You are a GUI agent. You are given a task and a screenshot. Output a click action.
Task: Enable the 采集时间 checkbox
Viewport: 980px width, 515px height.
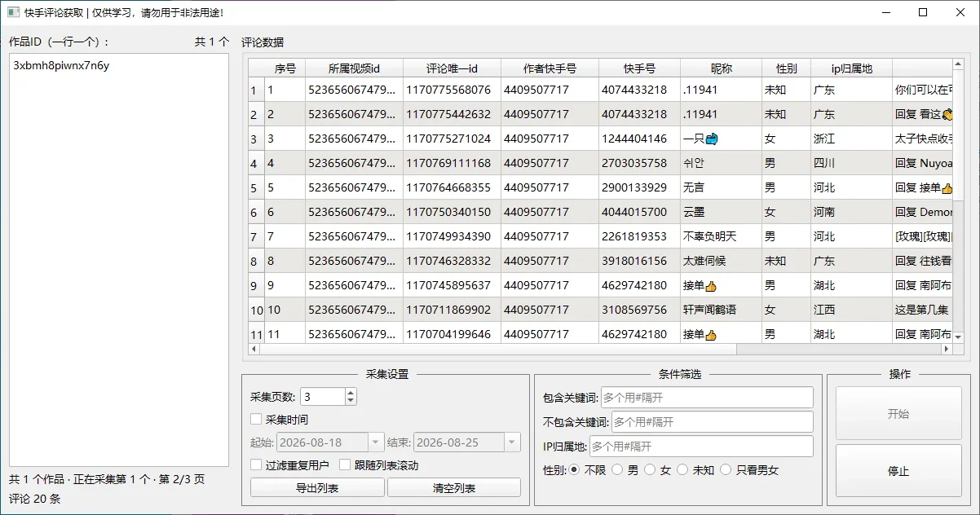(256, 420)
